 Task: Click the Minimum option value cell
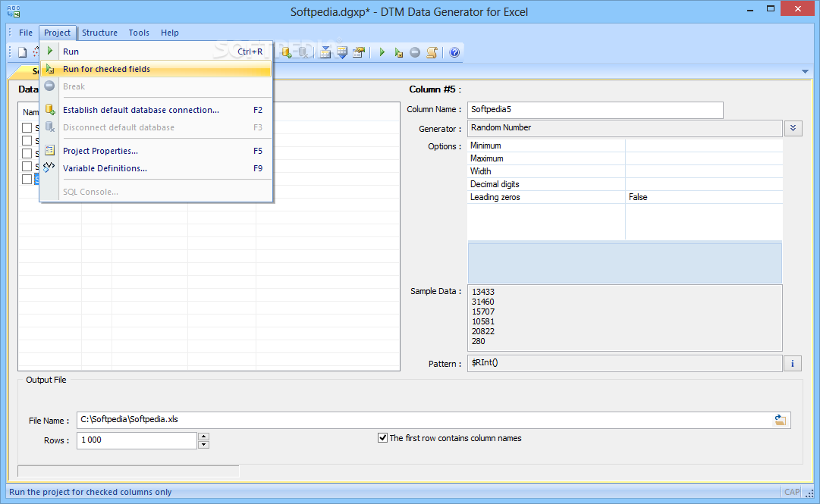point(704,146)
